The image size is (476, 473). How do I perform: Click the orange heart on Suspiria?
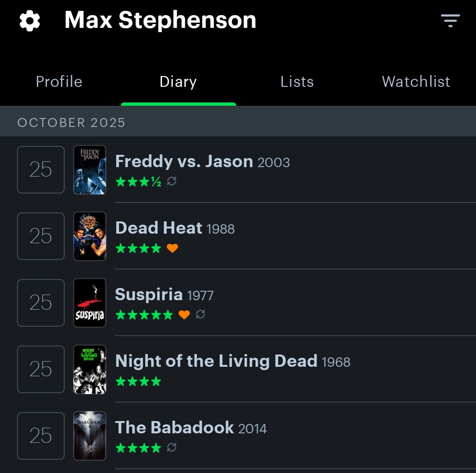point(184,315)
